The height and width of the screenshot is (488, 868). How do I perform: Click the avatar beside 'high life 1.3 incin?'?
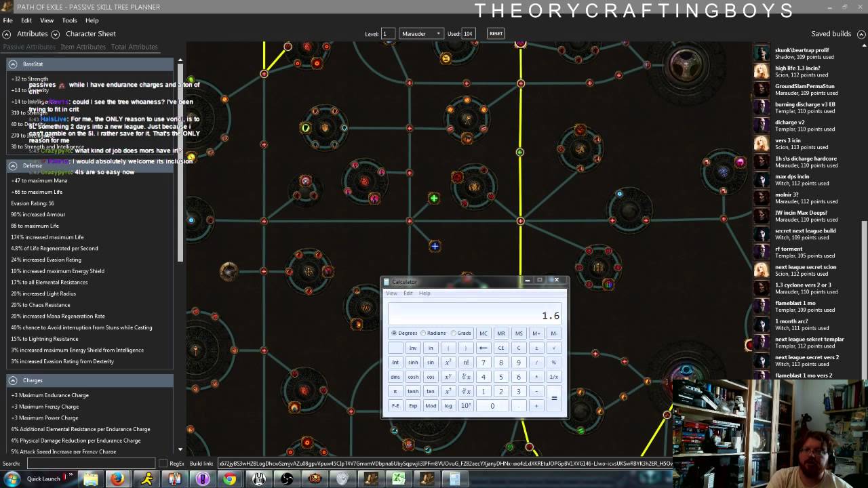pyautogui.click(x=762, y=72)
